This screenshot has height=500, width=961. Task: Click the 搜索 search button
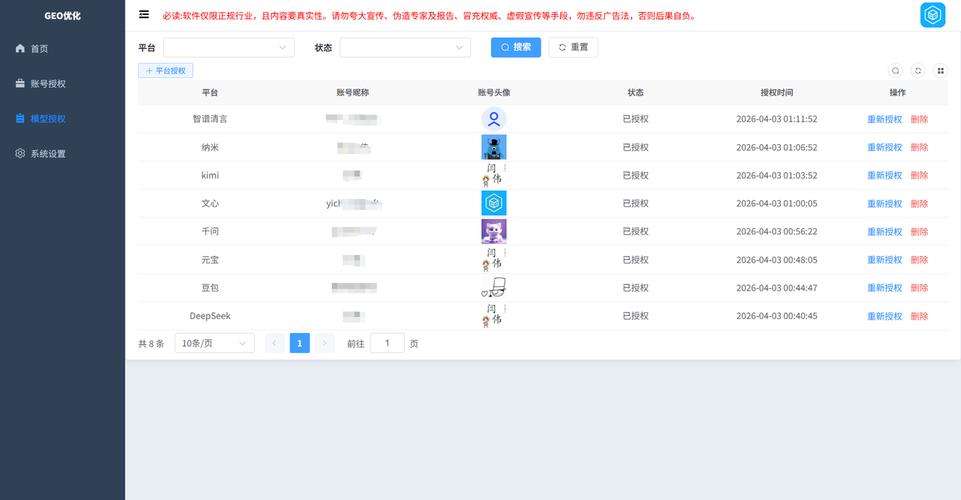[x=516, y=47]
